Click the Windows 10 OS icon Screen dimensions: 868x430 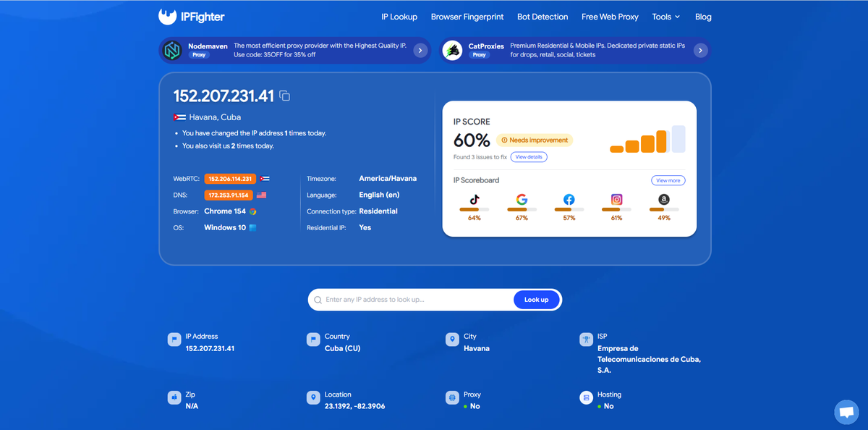[253, 227]
